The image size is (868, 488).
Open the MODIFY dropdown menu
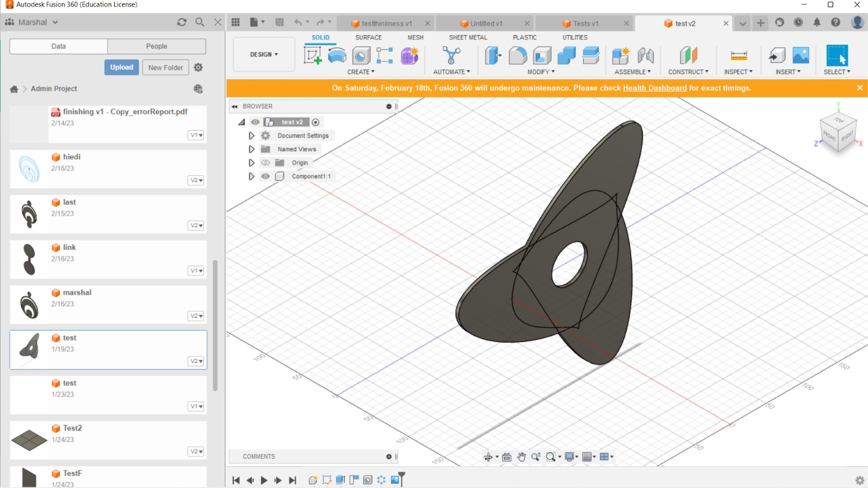(x=541, y=72)
